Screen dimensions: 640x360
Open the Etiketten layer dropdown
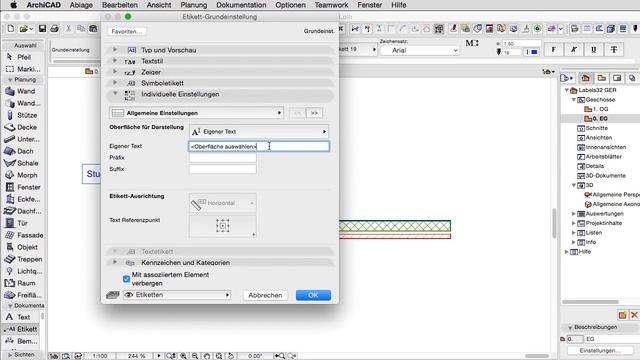pos(177,295)
